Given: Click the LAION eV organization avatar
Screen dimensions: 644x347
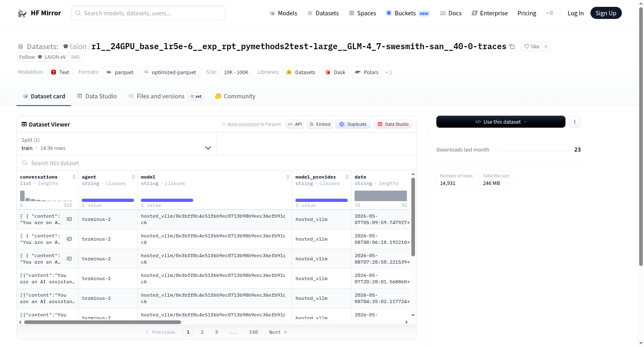Looking at the screenshot, I should click(x=40, y=57).
